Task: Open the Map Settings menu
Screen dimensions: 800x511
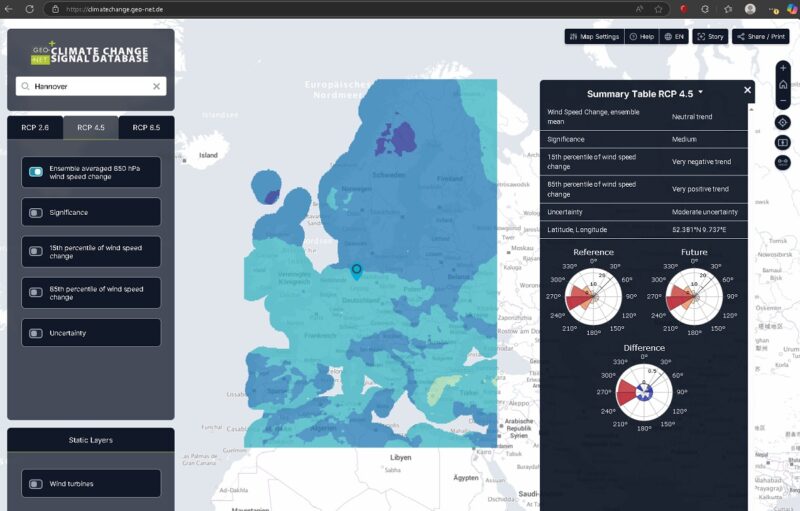Action: pos(594,36)
